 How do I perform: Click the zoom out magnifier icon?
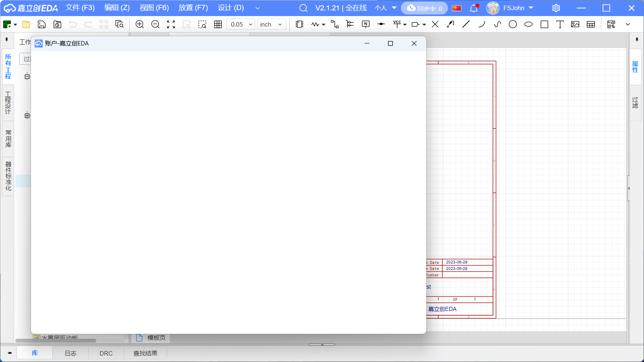click(x=155, y=25)
